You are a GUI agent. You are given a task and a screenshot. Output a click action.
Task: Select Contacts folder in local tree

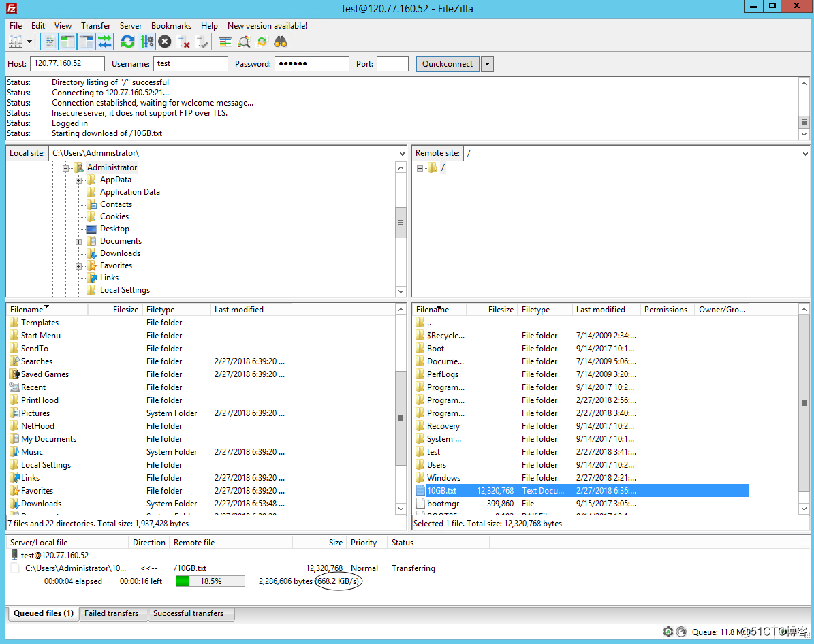click(x=116, y=204)
